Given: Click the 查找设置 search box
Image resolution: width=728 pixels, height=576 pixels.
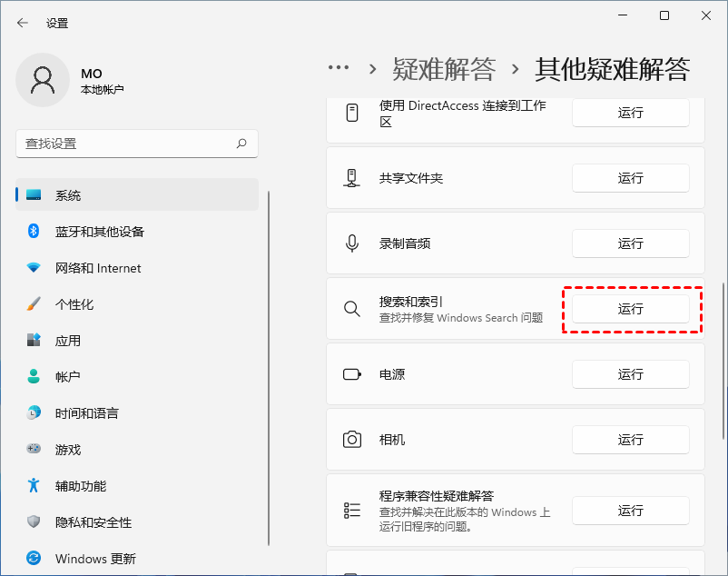Looking at the screenshot, I should [x=136, y=144].
